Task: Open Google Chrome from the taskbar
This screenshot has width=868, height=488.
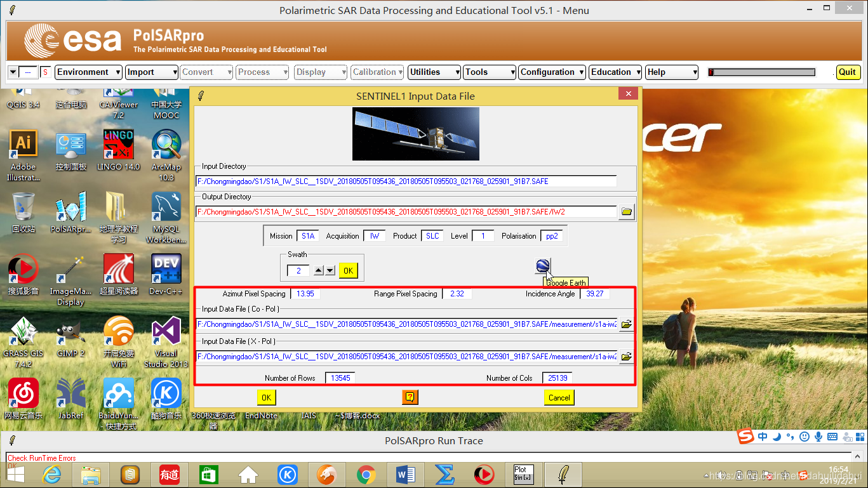Action: click(x=366, y=475)
